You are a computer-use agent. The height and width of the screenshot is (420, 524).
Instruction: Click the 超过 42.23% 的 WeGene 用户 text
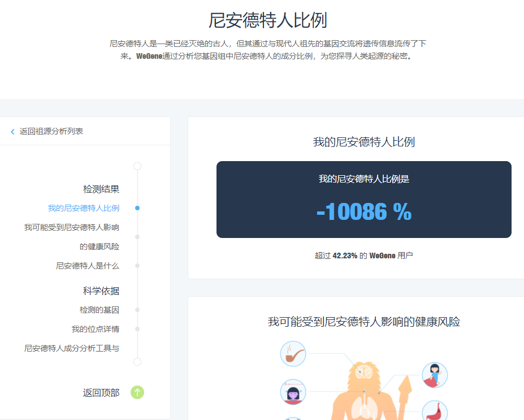(x=364, y=256)
